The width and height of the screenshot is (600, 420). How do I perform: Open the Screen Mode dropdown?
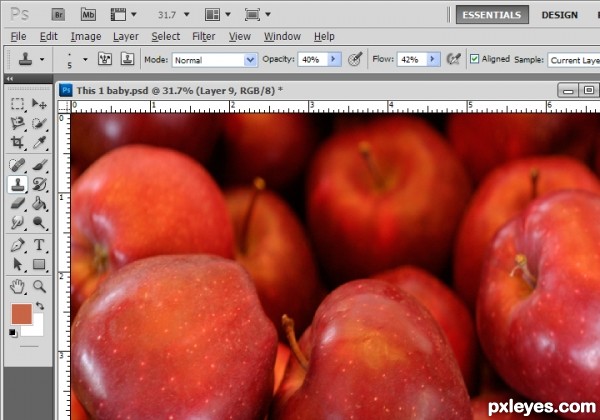click(x=258, y=15)
